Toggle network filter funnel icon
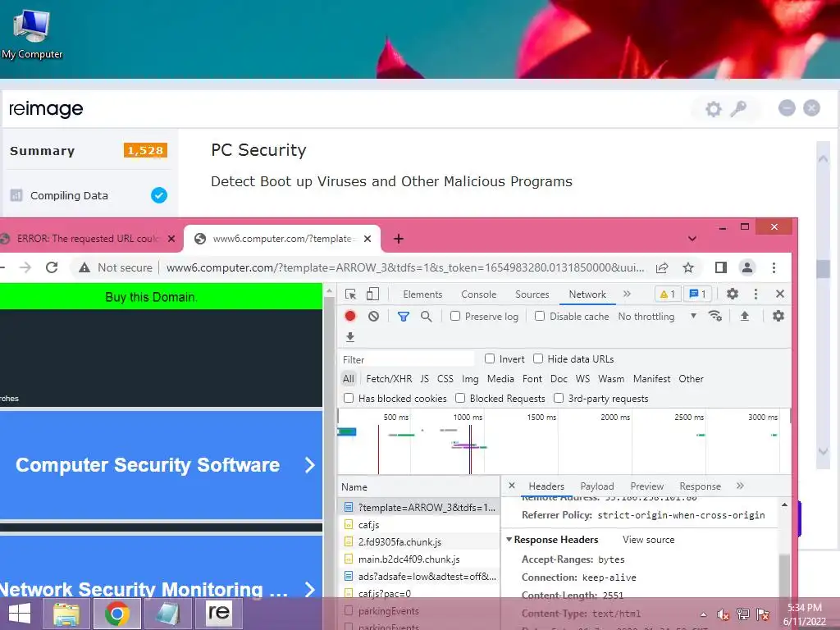 404,317
